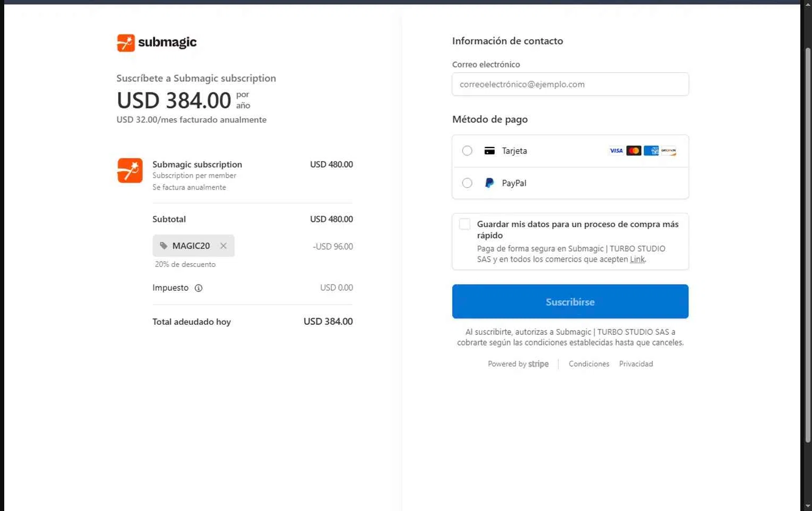Open the Privacidad link
Screen dimensions: 812x511
(636, 364)
